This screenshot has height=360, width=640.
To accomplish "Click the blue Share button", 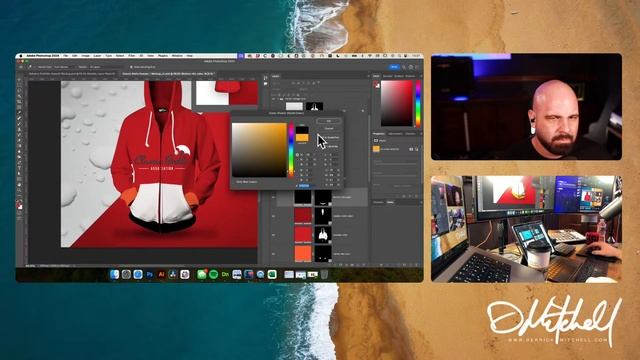I will (x=394, y=67).
